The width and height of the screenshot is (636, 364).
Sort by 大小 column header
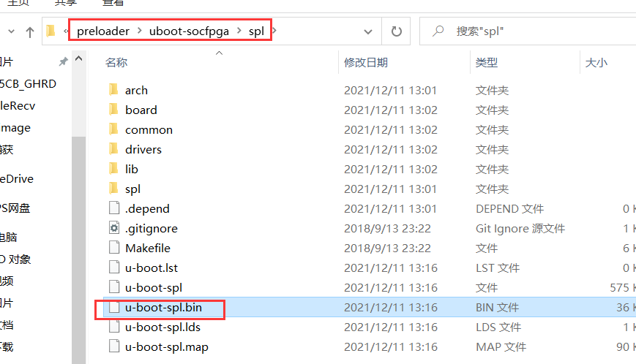tap(596, 62)
